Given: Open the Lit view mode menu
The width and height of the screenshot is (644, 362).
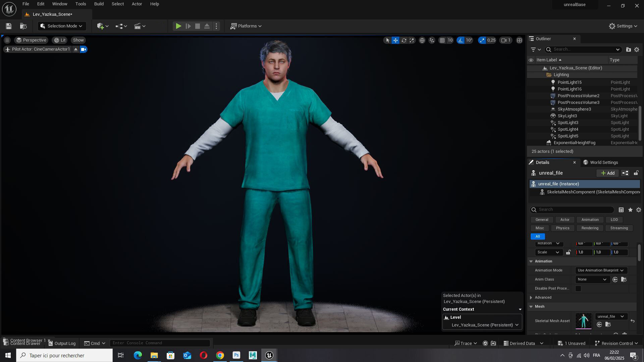Looking at the screenshot, I should coord(60,40).
